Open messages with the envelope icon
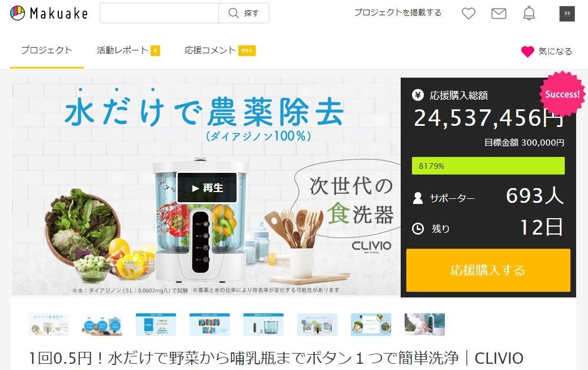Viewport: 588px width, 370px height. coord(499,14)
